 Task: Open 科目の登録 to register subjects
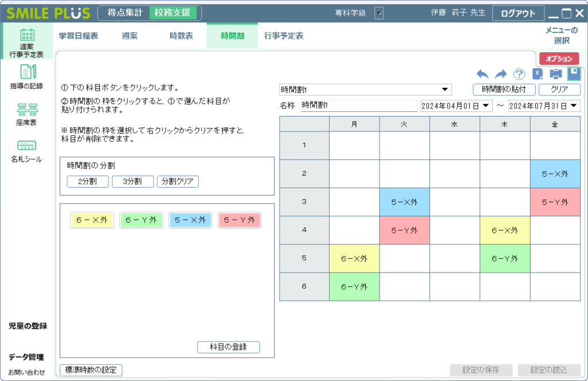[x=228, y=347]
